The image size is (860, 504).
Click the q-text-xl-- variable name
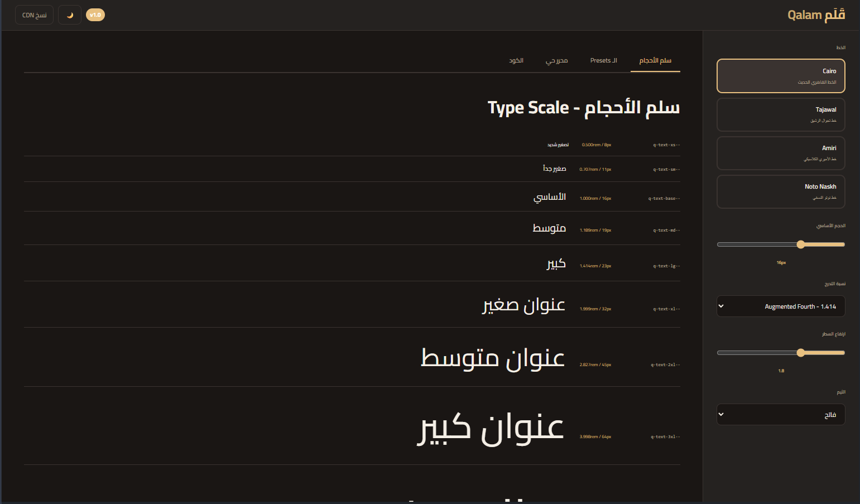tap(666, 309)
